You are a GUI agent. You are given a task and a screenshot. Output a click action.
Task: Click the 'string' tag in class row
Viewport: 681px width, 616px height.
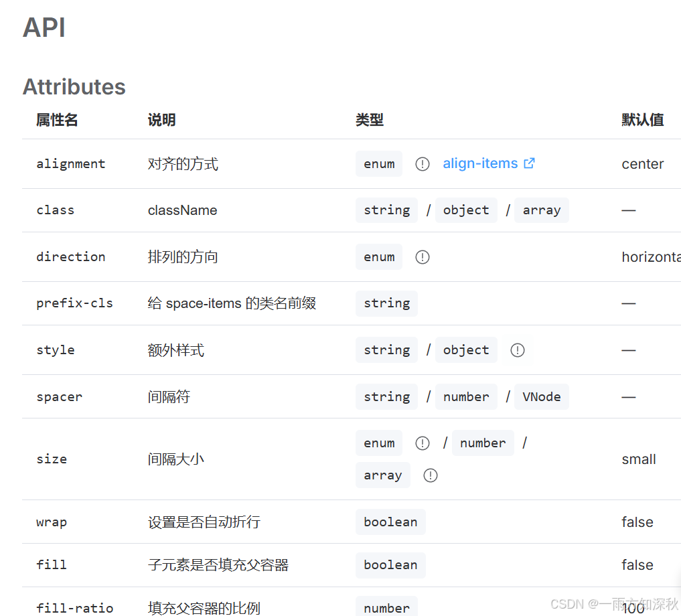(386, 210)
